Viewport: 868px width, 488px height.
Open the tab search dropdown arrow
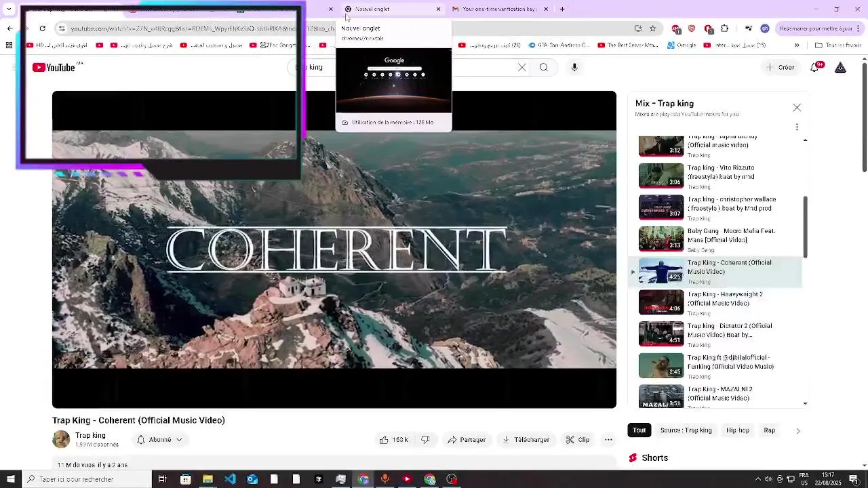(9, 9)
